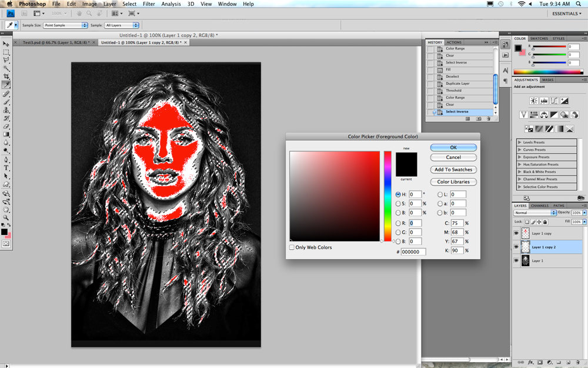Click Add To Swatches button

tap(453, 170)
